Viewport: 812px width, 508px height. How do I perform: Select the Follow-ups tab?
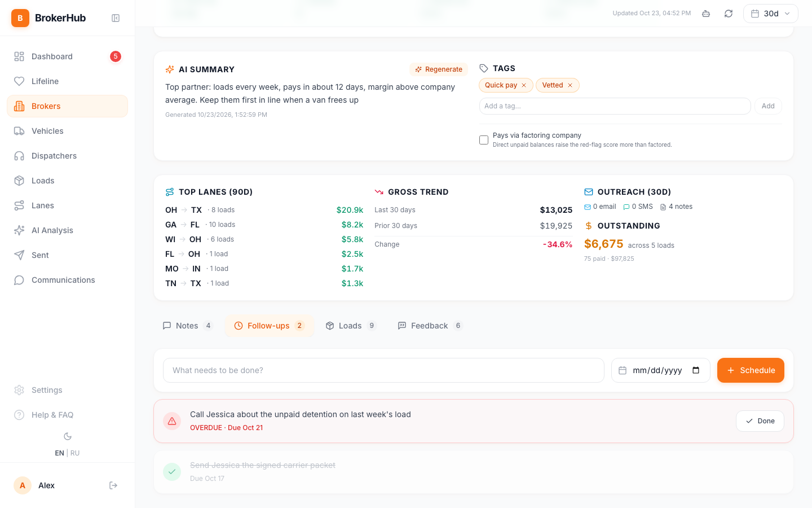pos(270,326)
